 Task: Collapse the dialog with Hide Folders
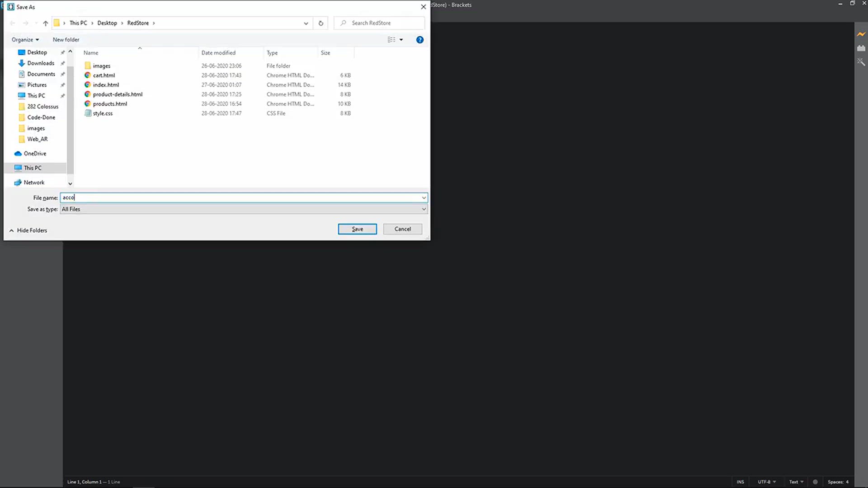pos(28,230)
